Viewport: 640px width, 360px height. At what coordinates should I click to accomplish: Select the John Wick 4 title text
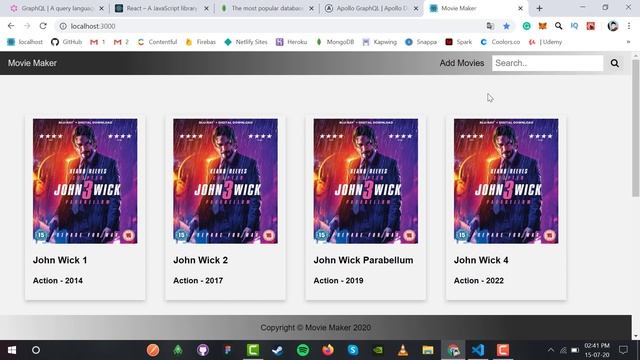(481, 260)
